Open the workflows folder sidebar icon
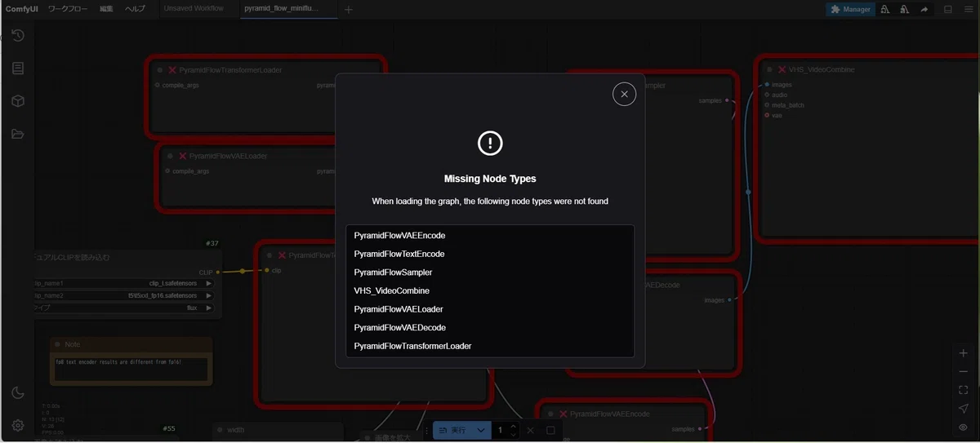Screen dimensions: 980x443 point(18,134)
